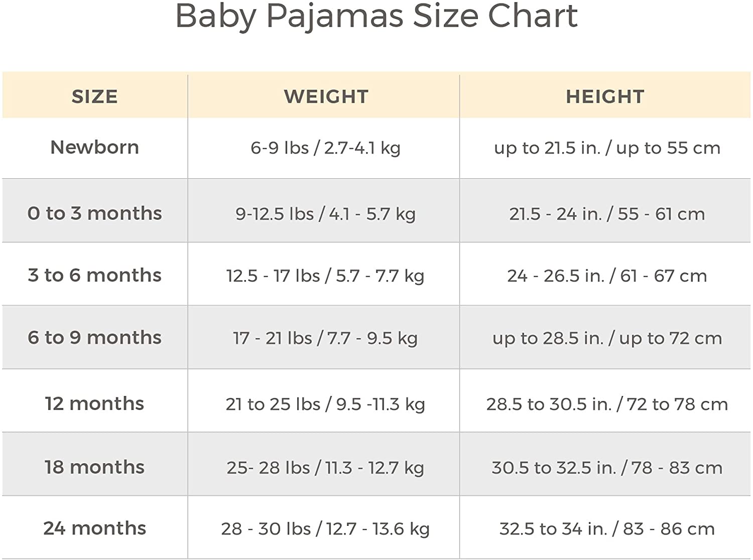
Task: Click the 17 - 21 lbs weight cell
Action: tap(325, 338)
